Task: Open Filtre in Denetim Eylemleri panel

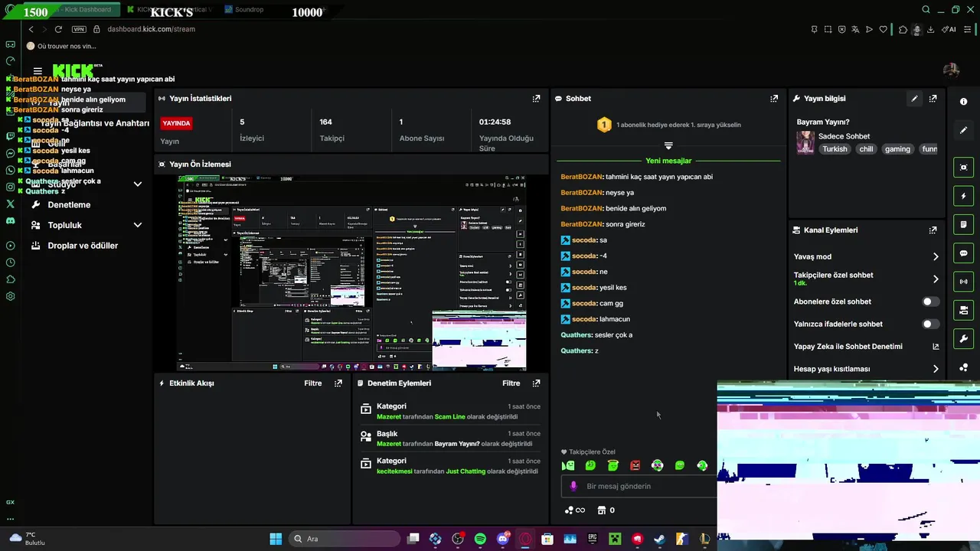Action: tap(511, 383)
